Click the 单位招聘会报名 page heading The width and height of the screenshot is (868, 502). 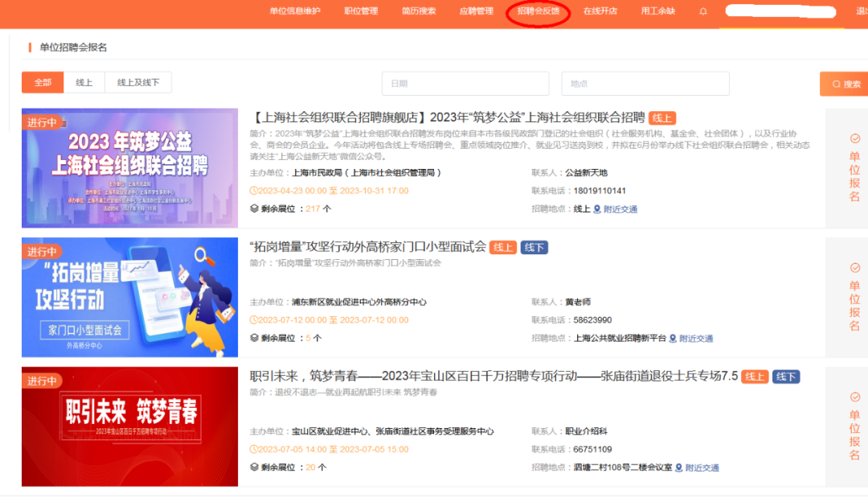[x=73, y=47]
